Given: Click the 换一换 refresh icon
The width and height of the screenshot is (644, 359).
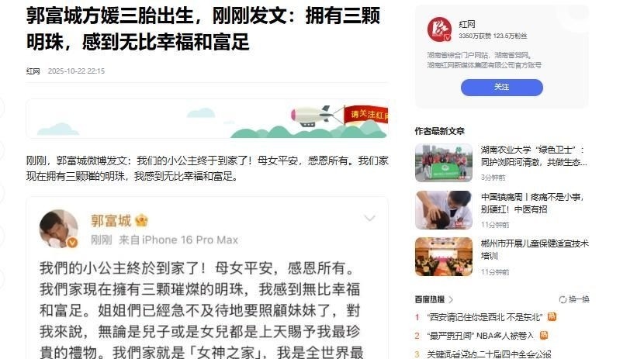Looking at the screenshot, I should pos(563,299).
